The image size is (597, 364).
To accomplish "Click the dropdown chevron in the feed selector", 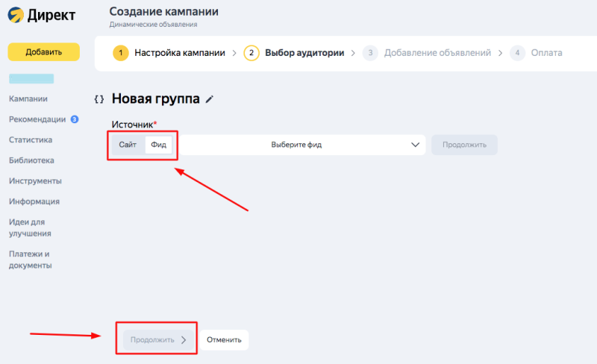I will 415,145.
